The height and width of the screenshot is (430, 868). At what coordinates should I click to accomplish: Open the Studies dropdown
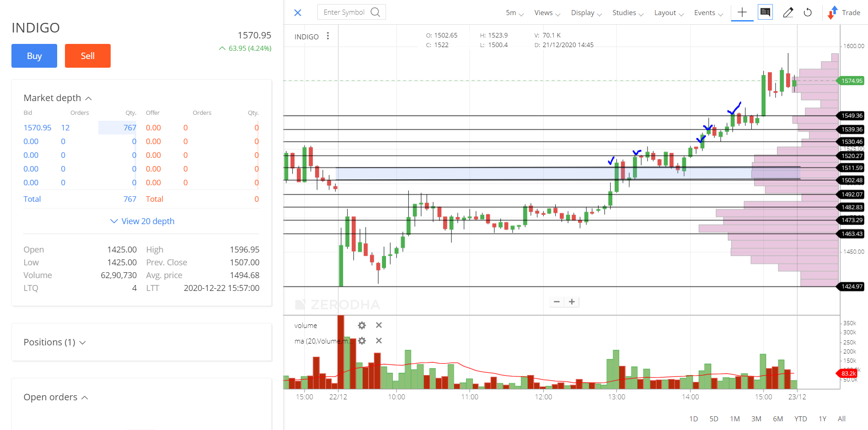click(628, 13)
